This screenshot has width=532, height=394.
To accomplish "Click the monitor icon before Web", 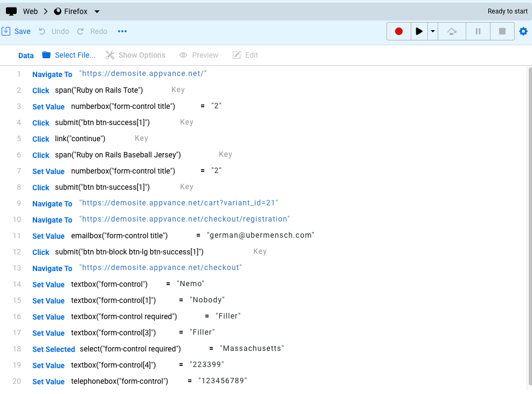I will [11, 11].
